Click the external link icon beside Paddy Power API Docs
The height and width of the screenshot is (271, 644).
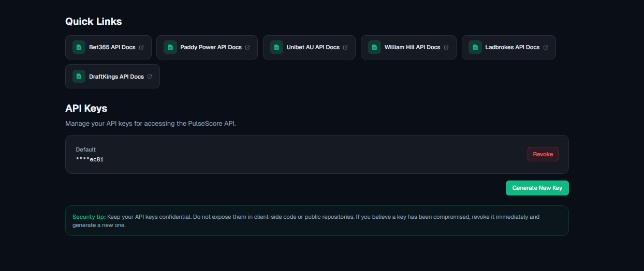click(247, 48)
